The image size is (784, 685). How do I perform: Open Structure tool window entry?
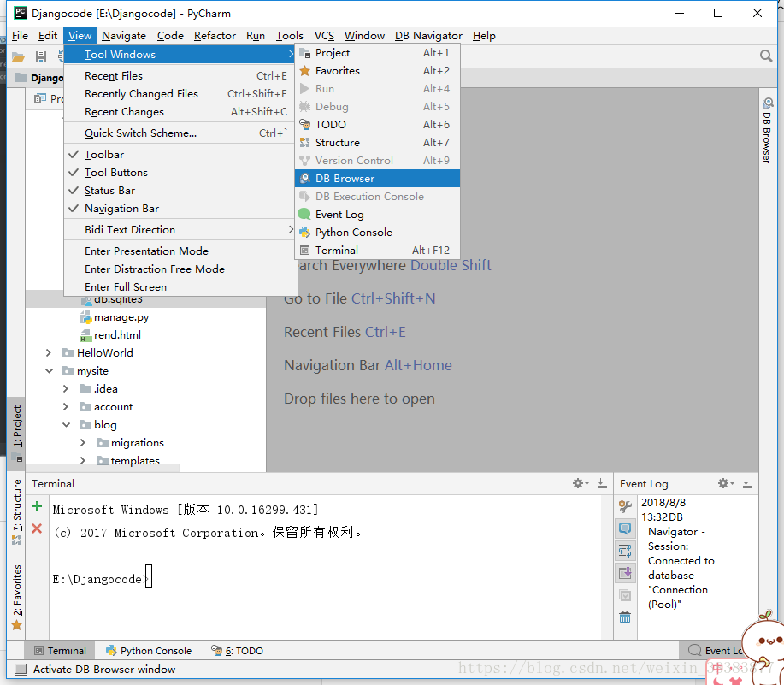(378, 143)
